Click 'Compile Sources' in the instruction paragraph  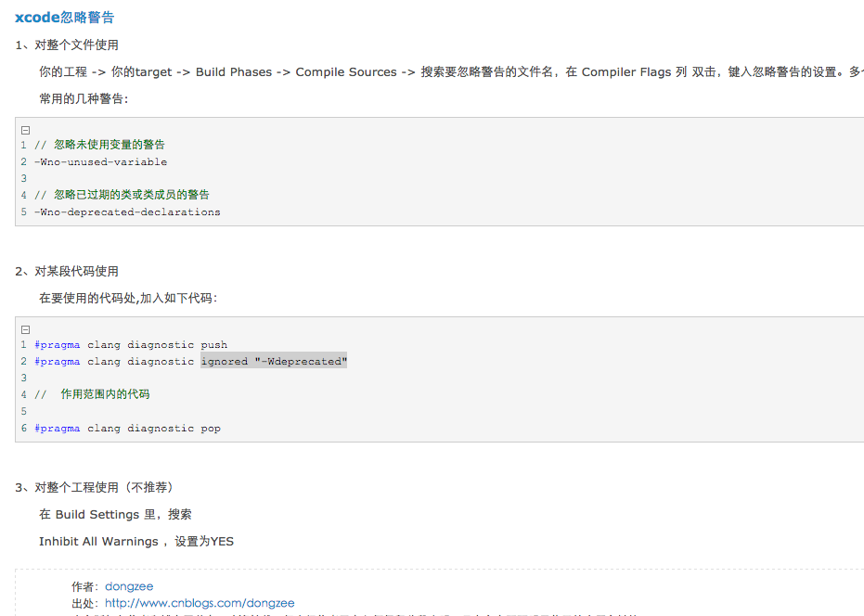[x=346, y=72]
